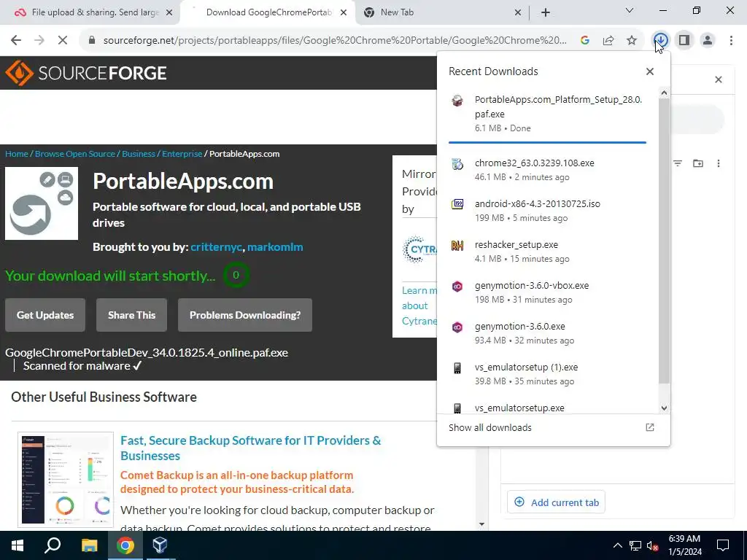
Task: Stop loading the page
Action: 63,40
